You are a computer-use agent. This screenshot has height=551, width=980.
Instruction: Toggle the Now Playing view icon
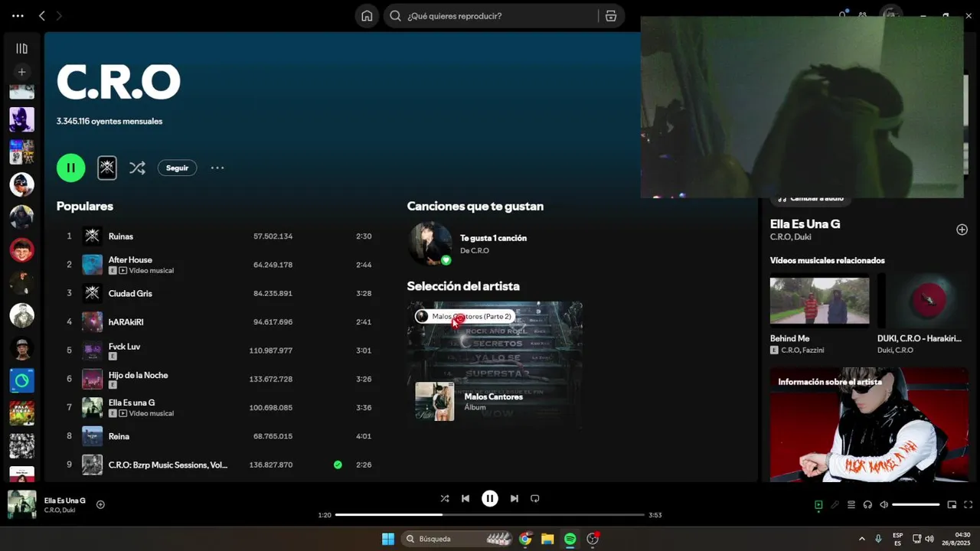[818, 504]
